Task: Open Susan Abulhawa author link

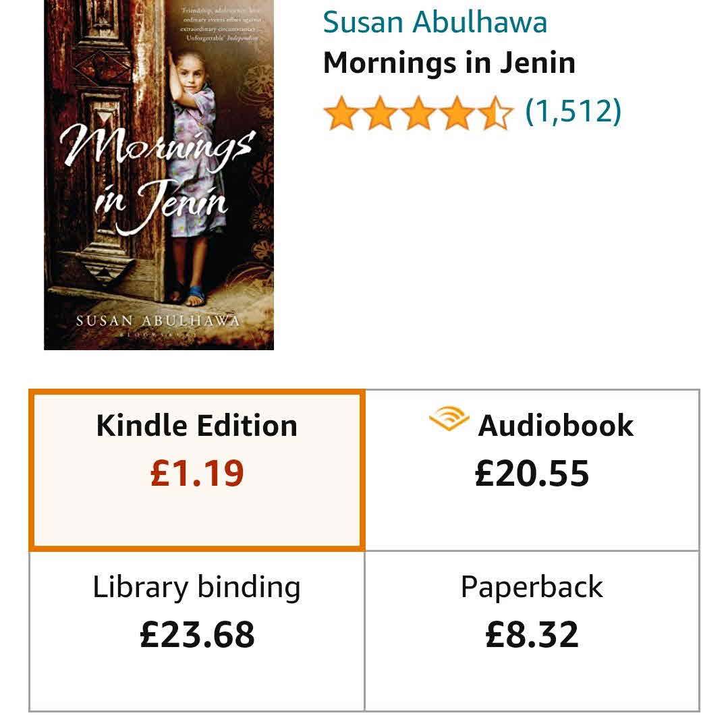Action: coord(435,22)
